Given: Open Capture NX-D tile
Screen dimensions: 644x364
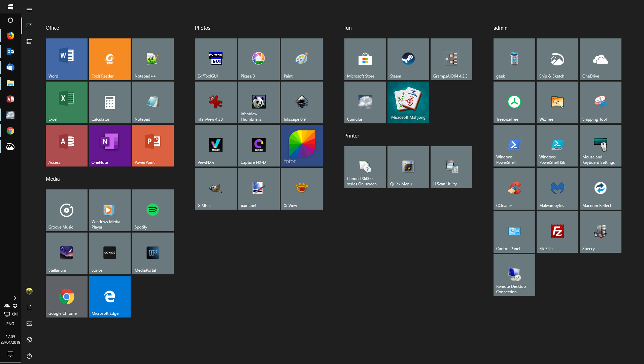Looking at the screenshot, I should pyautogui.click(x=259, y=146).
